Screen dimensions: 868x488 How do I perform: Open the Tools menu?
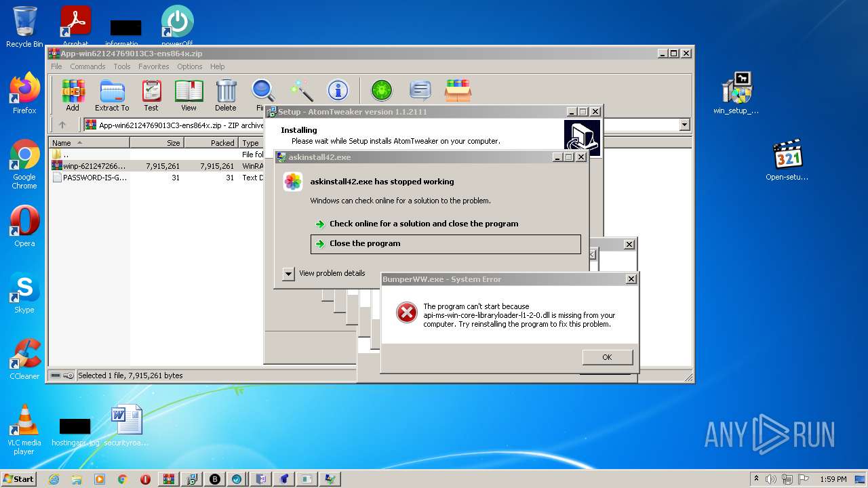122,66
